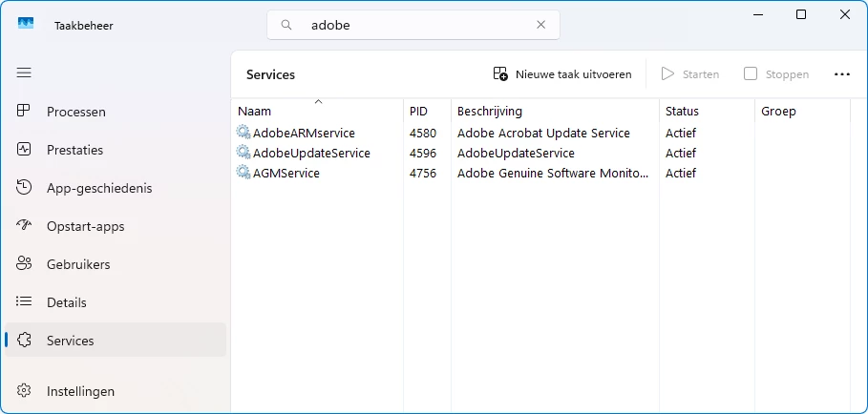
Task: Open the Opstart-apps page
Action: [116, 226]
